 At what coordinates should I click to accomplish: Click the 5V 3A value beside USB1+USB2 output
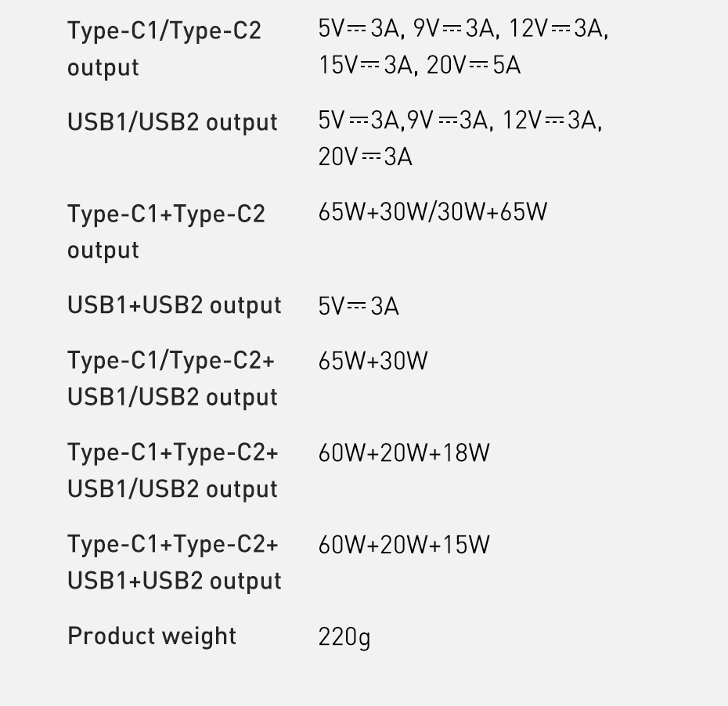click(x=359, y=306)
